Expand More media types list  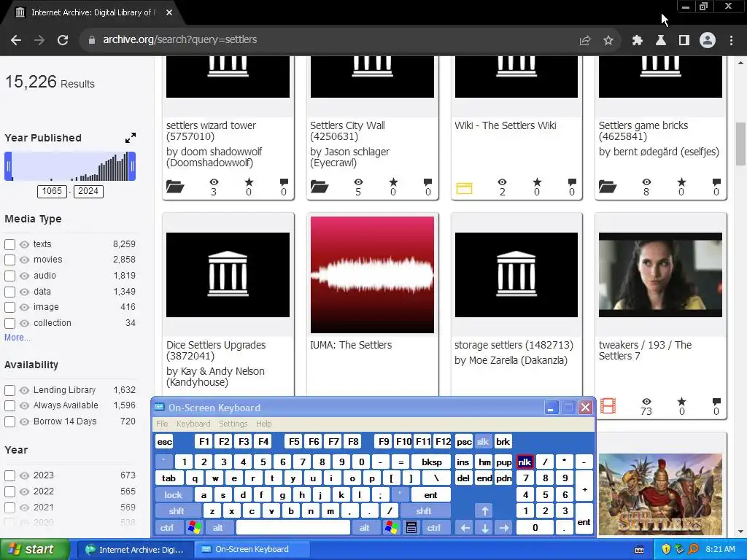coord(18,337)
